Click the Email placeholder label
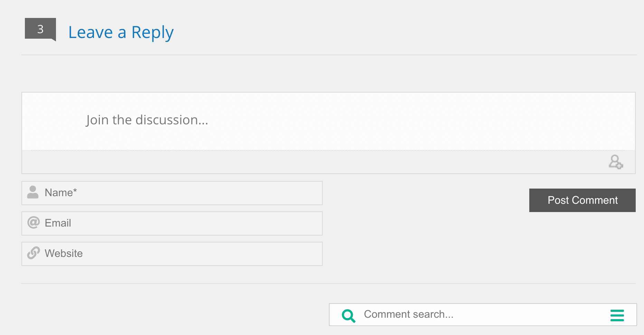This screenshot has width=644, height=335. 58,223
